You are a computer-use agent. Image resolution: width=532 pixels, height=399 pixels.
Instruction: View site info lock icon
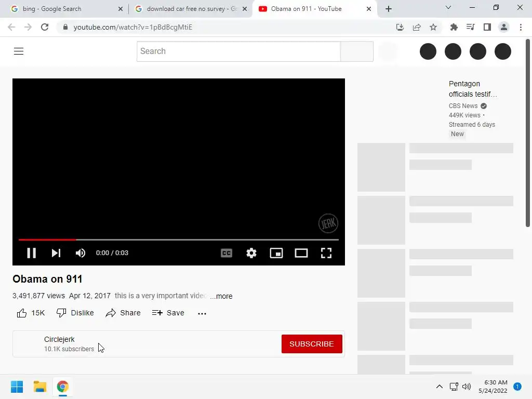pos(65,27)
